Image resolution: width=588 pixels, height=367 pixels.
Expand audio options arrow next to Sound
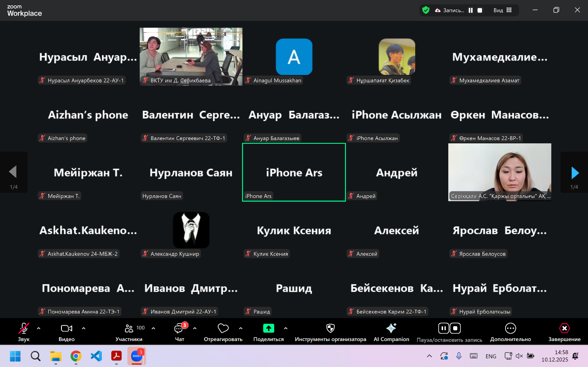(39, 328)
